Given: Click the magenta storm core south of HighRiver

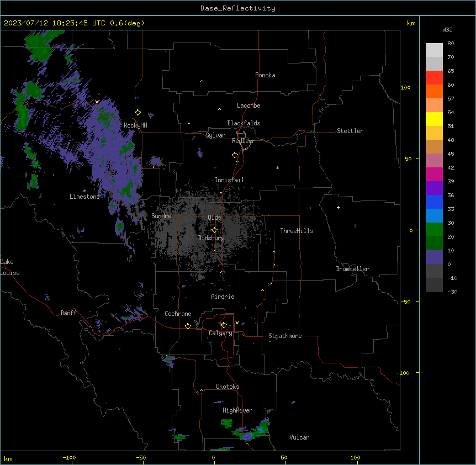Looking at the screenshot, I should pyautogui.click(x=247, y=436).
